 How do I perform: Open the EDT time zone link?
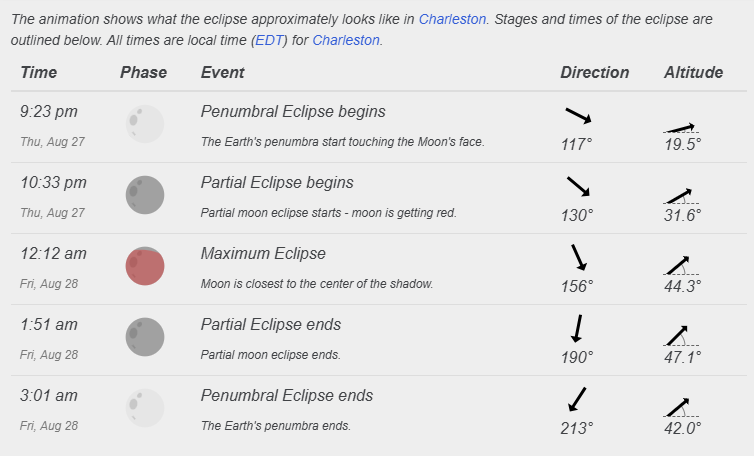click(269, 40)
